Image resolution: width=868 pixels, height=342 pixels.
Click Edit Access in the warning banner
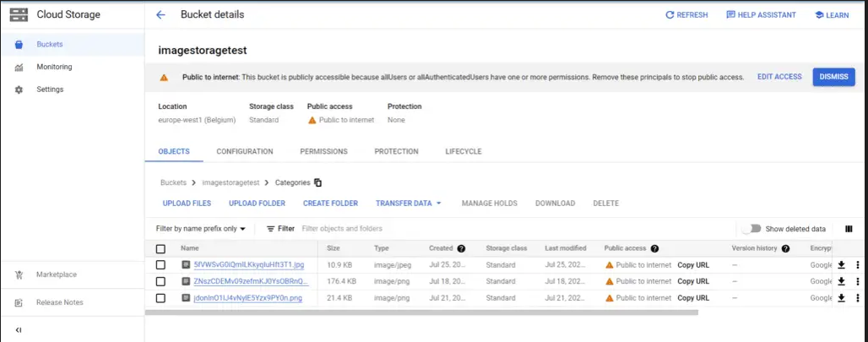click(778, 77)
